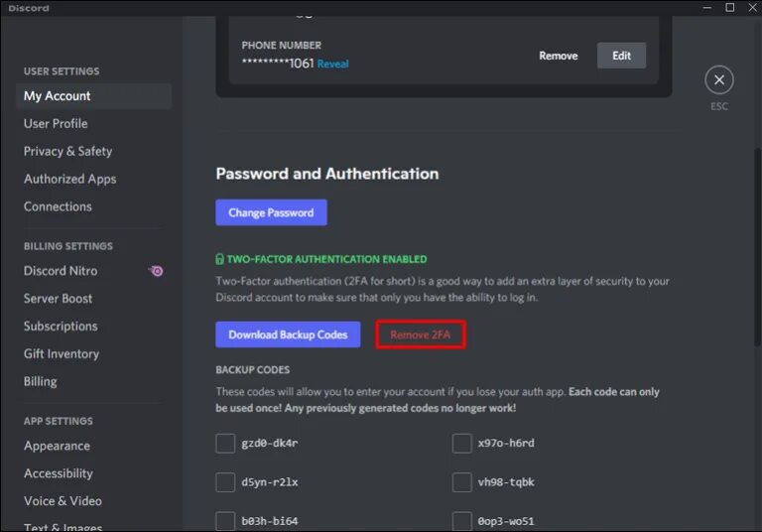Screen dimensions: 762x532
Task: Switch to Voice & Video settings
Action: pos(63,501)
